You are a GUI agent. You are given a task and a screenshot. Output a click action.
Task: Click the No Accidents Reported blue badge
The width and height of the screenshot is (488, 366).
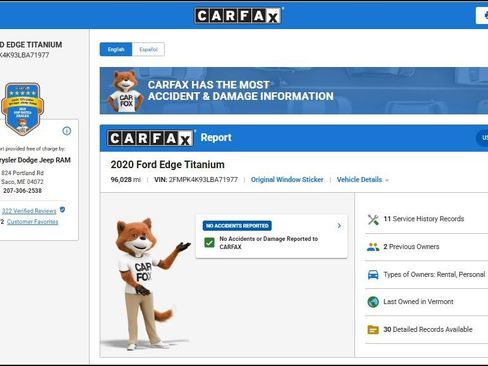[x=237, y=226]
